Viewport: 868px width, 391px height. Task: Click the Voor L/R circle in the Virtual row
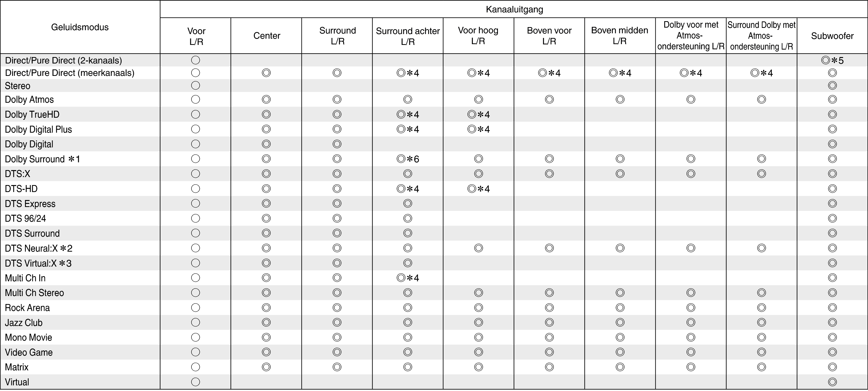[195, 382]
